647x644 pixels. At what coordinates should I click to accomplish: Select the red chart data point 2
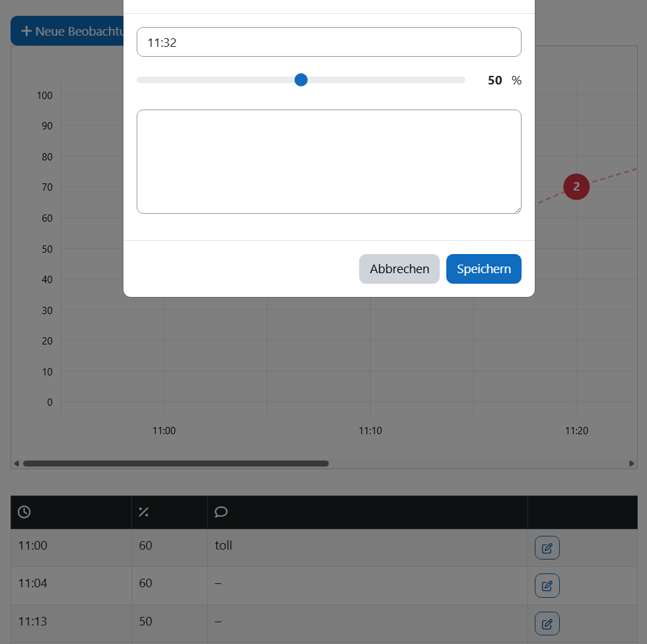(x=576, y=187)
